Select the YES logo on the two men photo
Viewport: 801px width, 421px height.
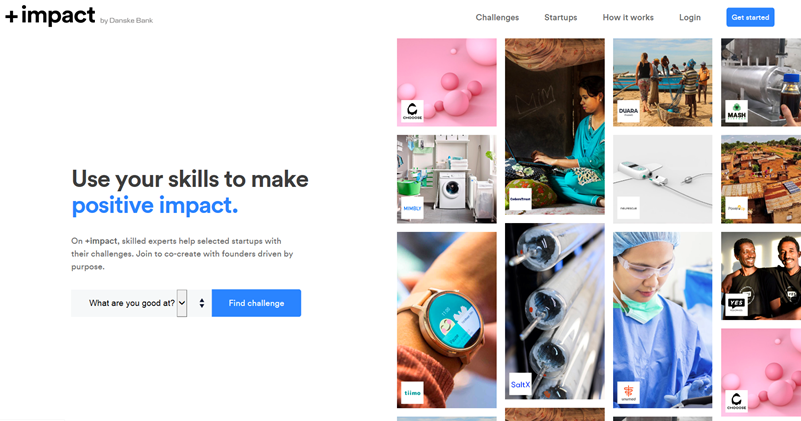736,305
